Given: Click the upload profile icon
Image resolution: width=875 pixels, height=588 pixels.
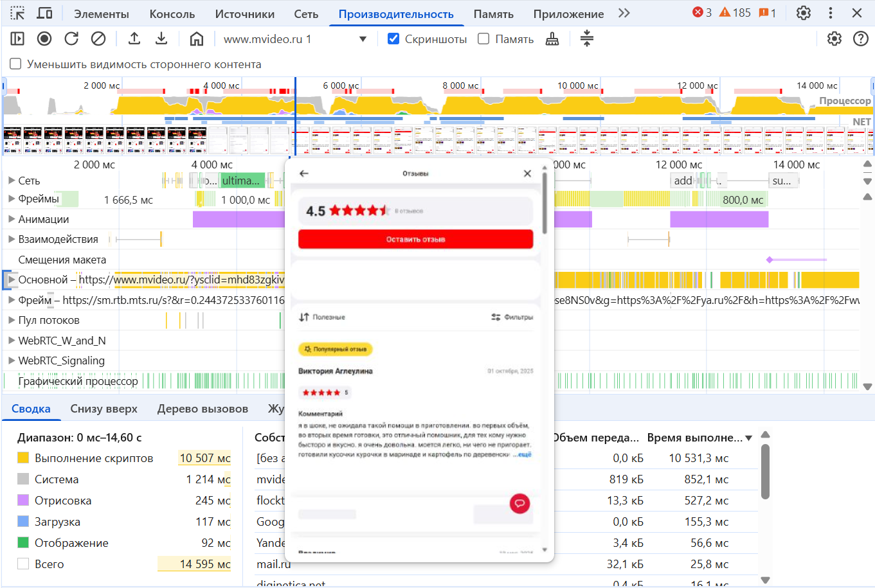Looking at the screenshot, I should (134, 39).
